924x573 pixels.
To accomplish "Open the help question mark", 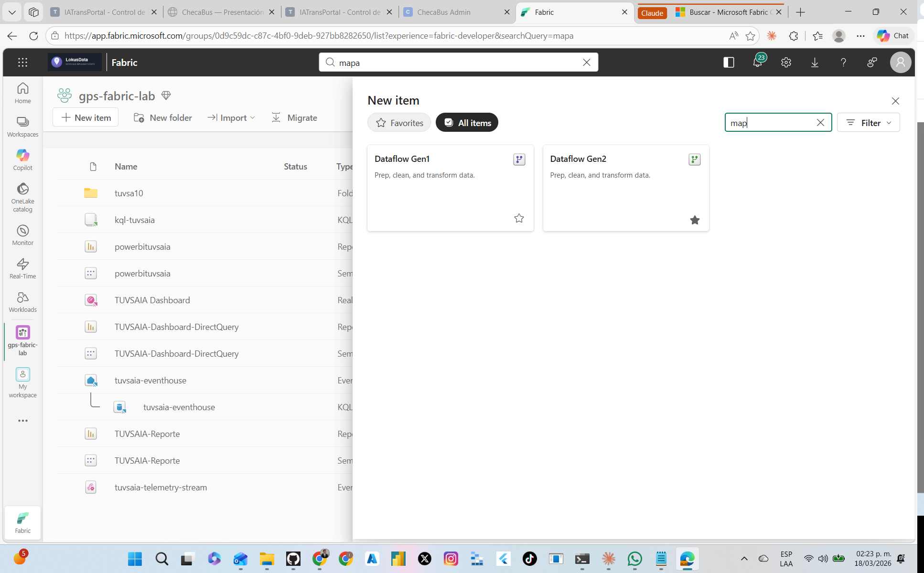I will (x=843, y=62).
